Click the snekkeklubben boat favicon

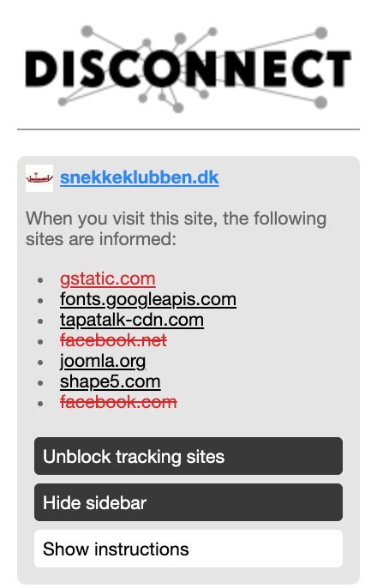(39, 178)
